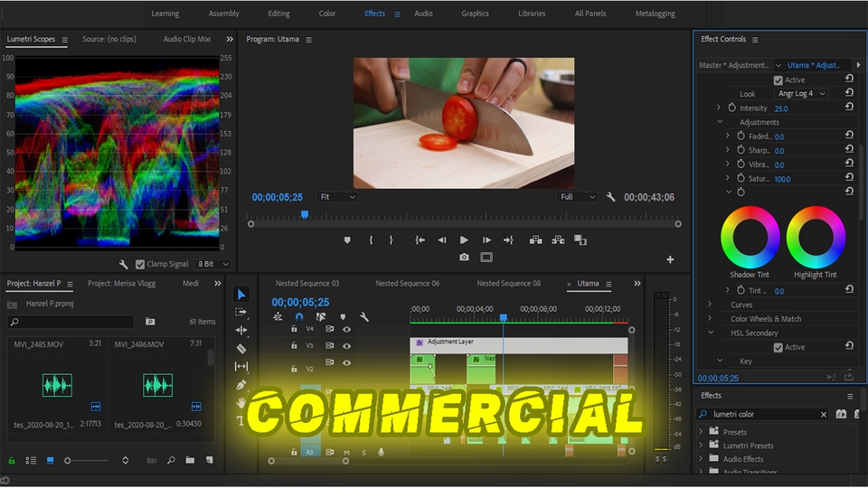Click the Shadow Tint color wheel
The height and width of the screenshot is (488, 868).
click(750, 238)
